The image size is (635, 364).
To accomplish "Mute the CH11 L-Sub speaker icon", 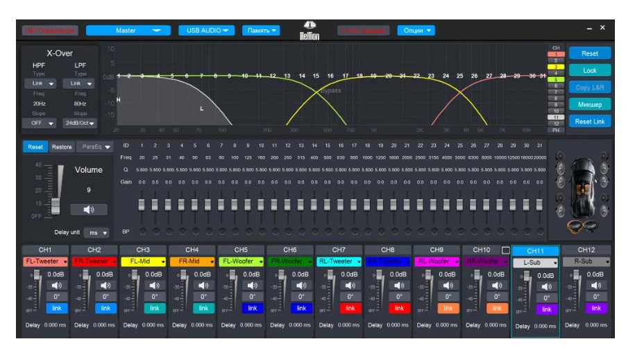I will 546,287.
